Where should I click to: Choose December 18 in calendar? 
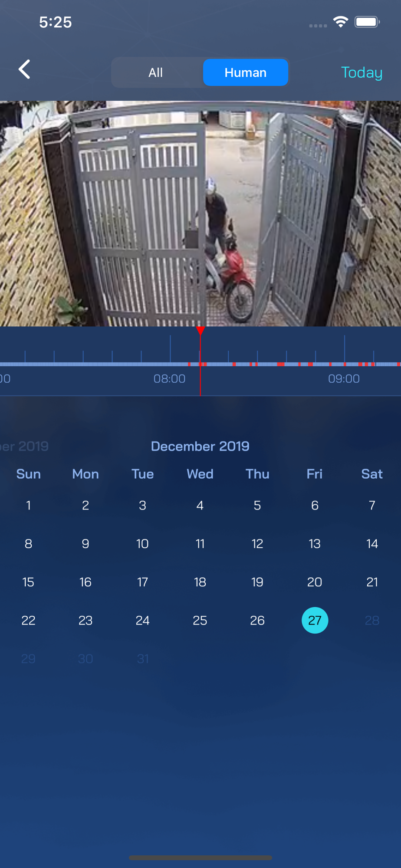tap(200, 582)
